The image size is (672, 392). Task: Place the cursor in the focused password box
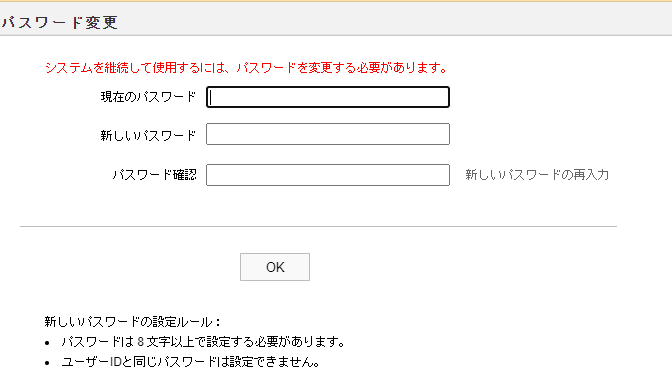point(328,97)
